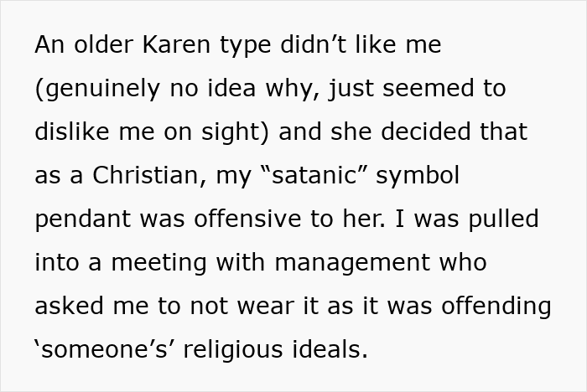587x392 pixels.
Task: Click the word "meeting"
Action: pos(159,264)
